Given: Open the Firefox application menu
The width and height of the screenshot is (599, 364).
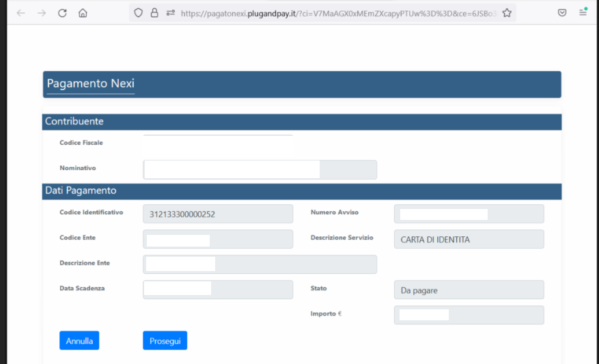Looking at the screenshot, I should coord(583,13).
